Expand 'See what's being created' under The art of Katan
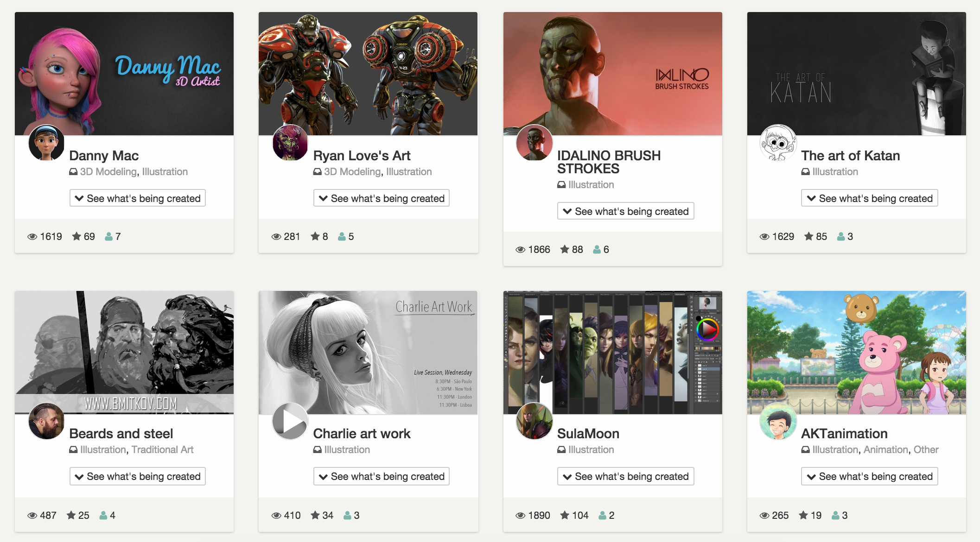Image resolution: width=980 pixels, height=542 pixels. (x=869, y=198)
